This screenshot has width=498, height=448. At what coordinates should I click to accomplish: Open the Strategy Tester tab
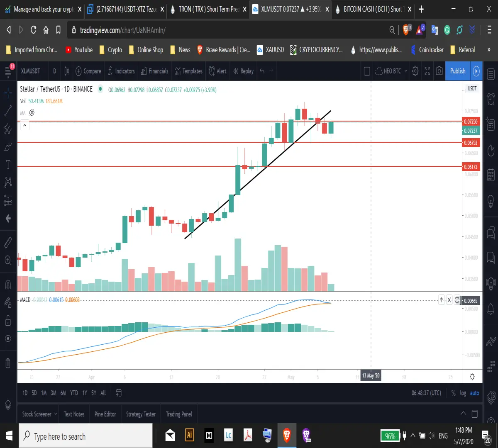click(x=141, y=414)
